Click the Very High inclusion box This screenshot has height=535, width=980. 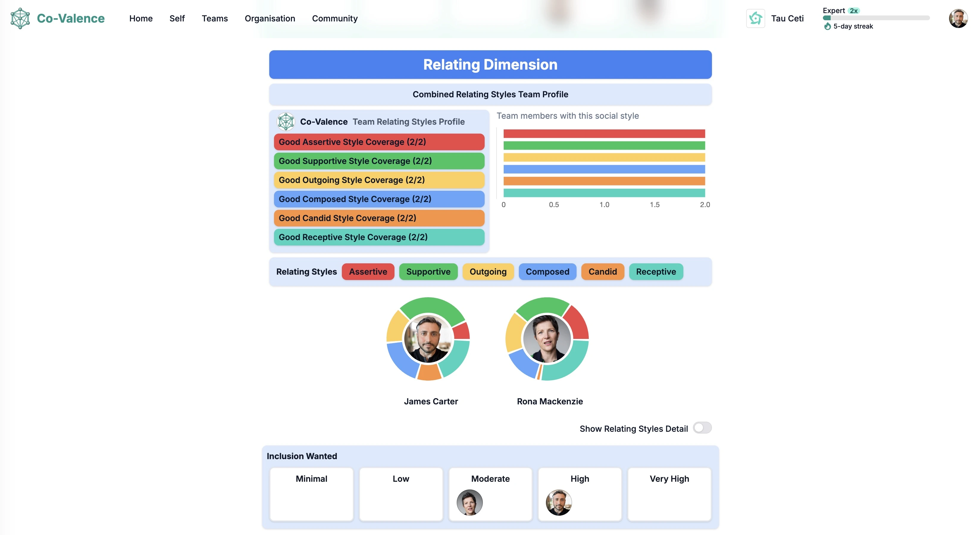[669, 494]
